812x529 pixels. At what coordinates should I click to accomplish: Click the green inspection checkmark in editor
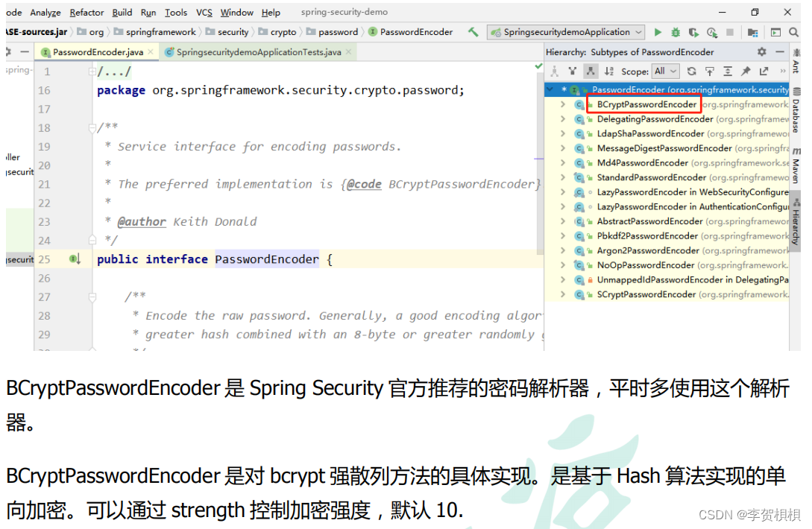(538, 66)
